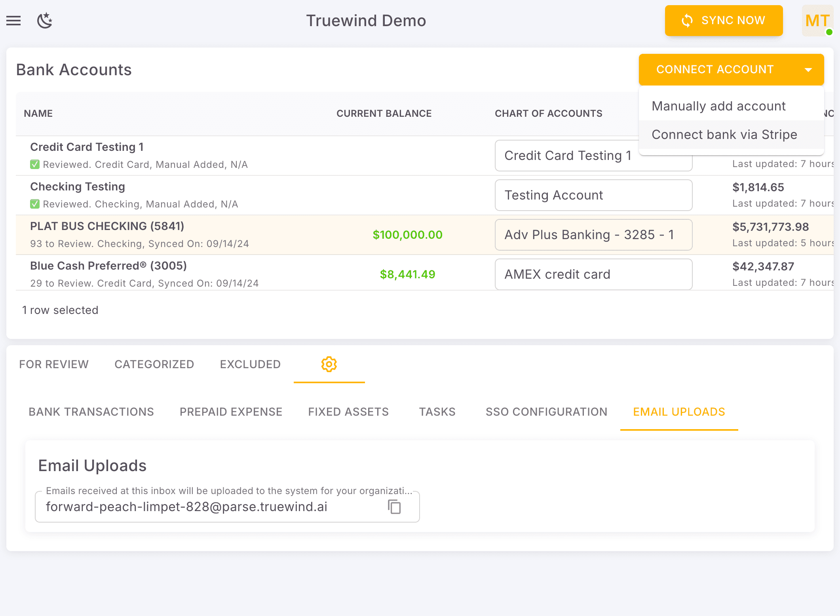Open the hamburger navigation menu
The height and width of the screenshot is (616, 840).
(x=13, y=21)
